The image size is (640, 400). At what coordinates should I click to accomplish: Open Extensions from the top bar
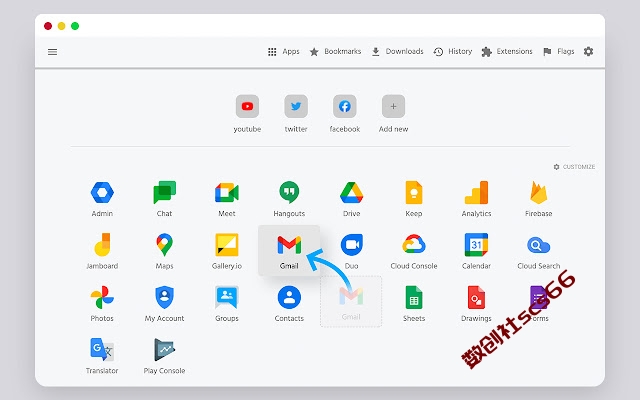(507, 51)
